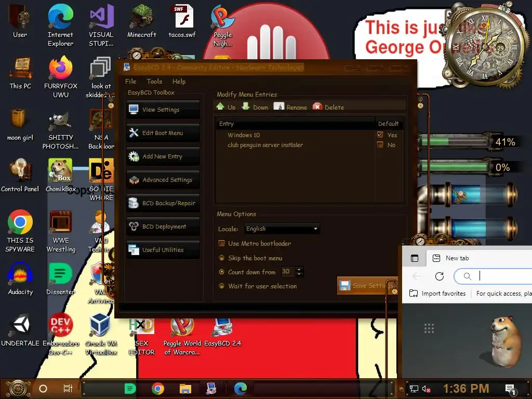This screenshot has height=399, width=532.
Task: Open the User desktop icon
Action: (20, 21)
